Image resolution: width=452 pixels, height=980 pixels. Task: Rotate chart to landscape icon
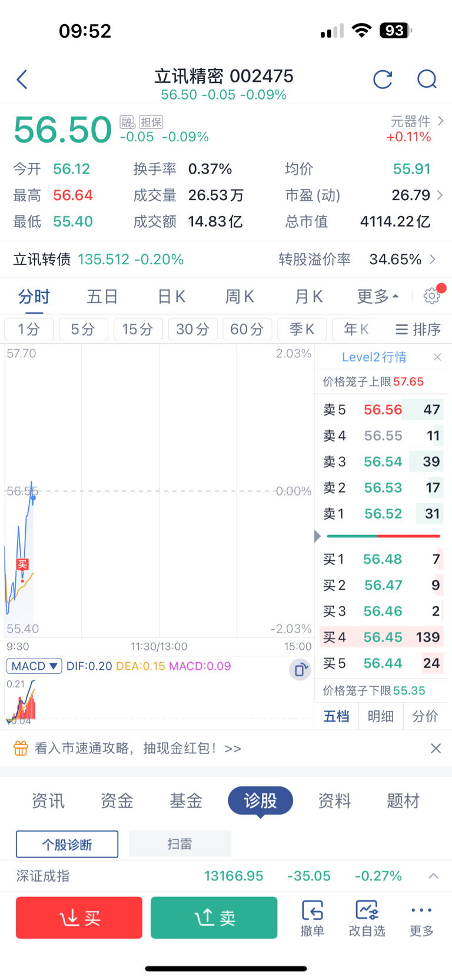(300, 670)
